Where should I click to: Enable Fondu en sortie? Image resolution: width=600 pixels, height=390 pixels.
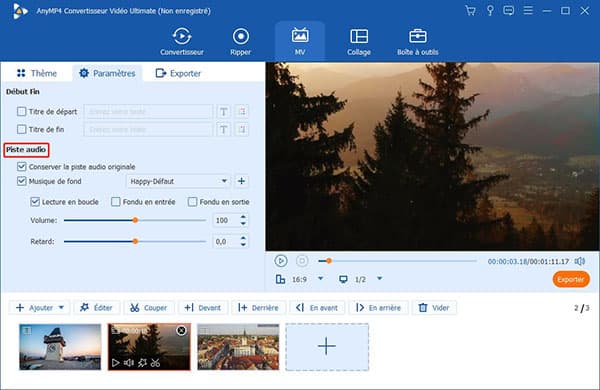pos(192,202)
